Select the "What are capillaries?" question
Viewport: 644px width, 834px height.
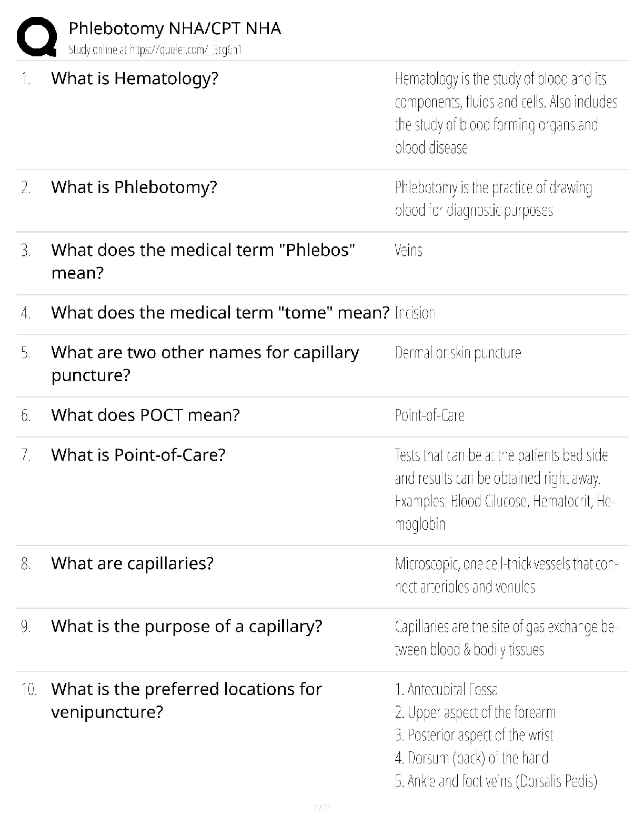pyautogui.click(x=133, y=563)
